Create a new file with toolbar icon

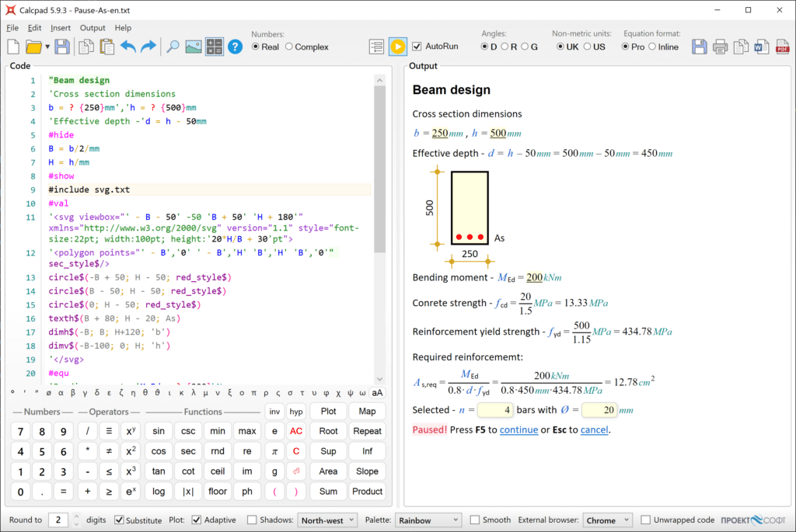click(14, 47)
